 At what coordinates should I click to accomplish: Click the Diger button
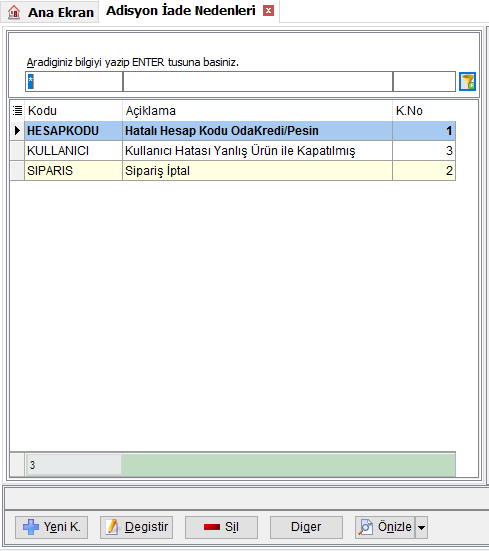point(306,527)
